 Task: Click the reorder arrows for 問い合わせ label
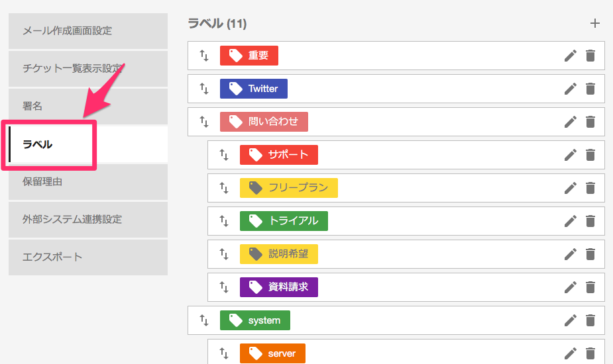click(204, 122)
